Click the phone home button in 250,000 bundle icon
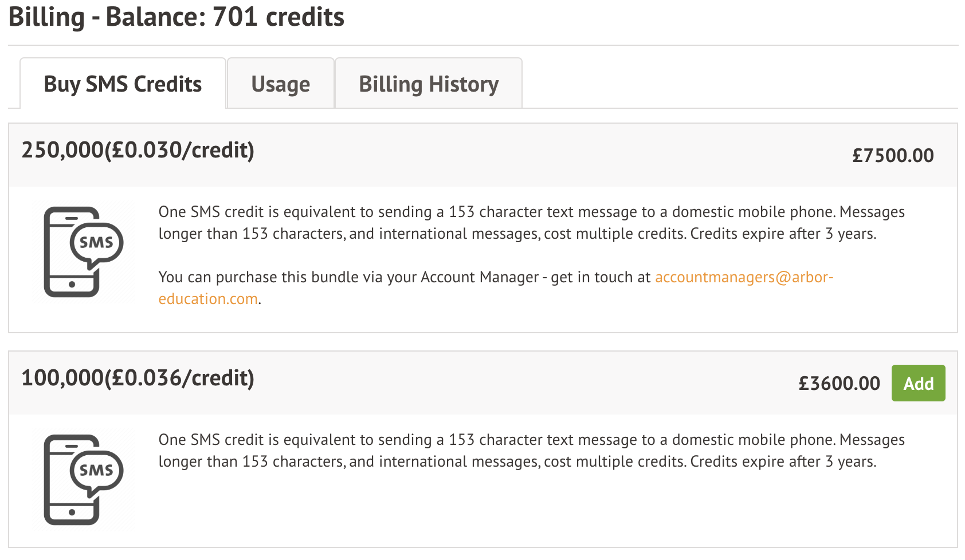Viewport: 965px width, 560px height. (72, 285)
